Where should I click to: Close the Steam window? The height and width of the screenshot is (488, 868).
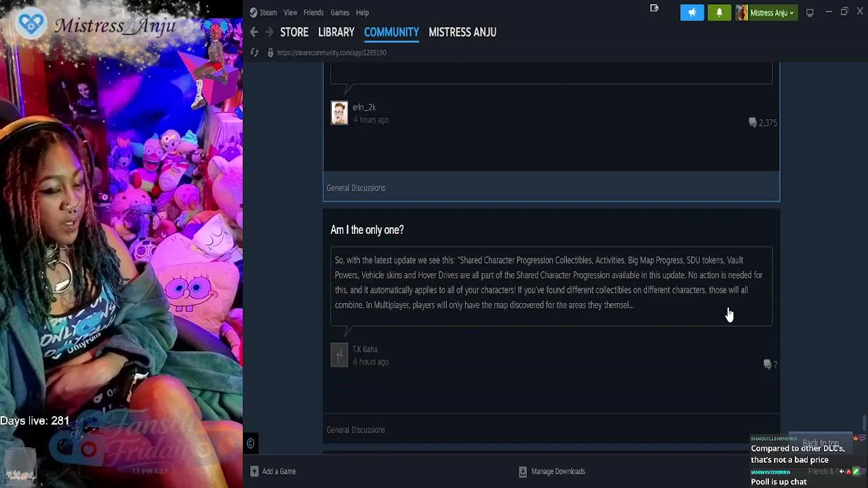pos(860,12)
